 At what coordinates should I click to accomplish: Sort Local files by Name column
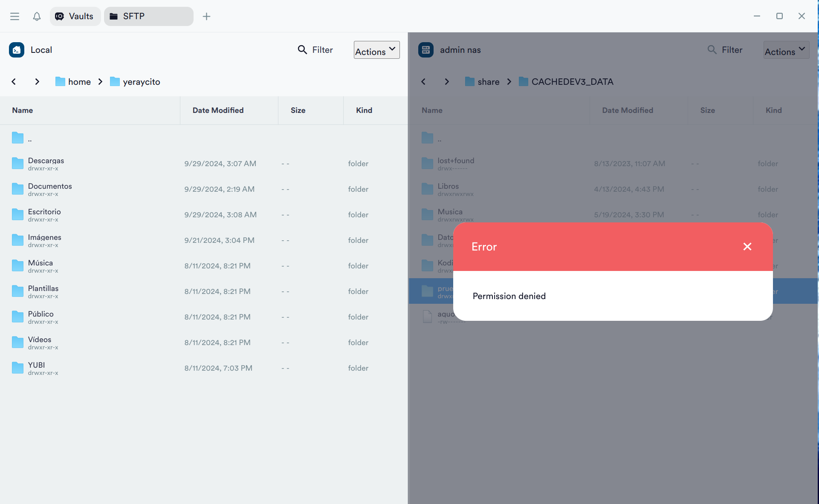(23, 110)
